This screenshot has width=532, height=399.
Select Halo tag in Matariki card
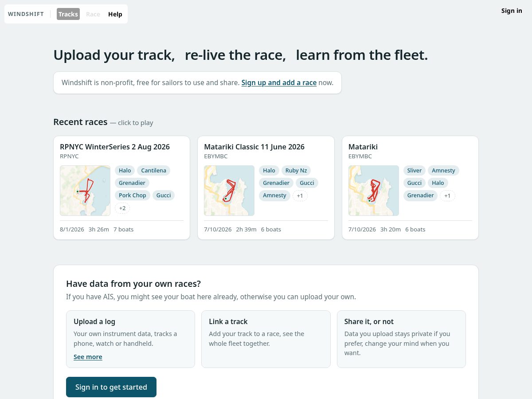coord(438,183)
